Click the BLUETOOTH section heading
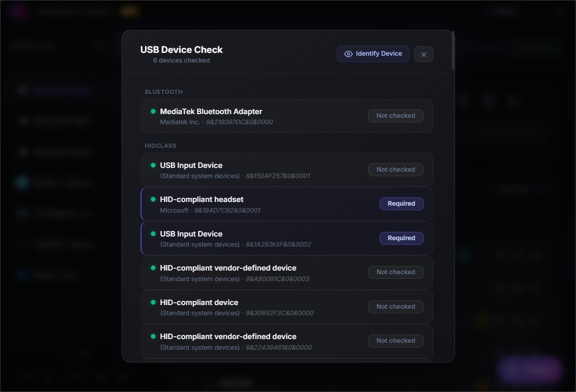This screenshot has height=392, width=576. (x=164, y=92)
